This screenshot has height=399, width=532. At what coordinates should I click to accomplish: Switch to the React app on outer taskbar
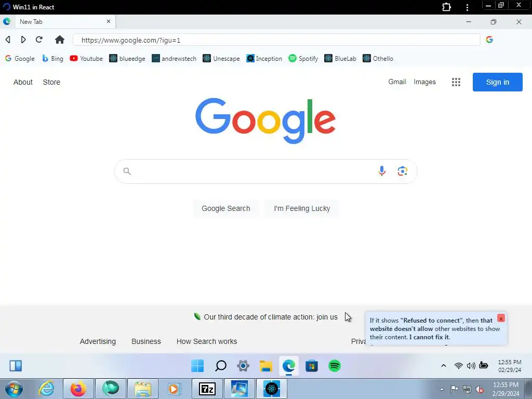coord(271,389)
